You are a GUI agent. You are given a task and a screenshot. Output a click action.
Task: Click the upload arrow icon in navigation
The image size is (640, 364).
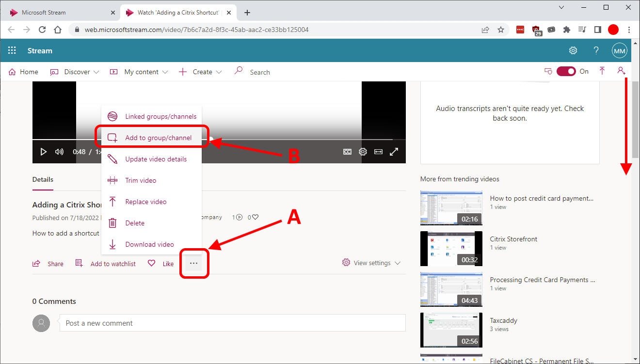[x=602, y=71]
